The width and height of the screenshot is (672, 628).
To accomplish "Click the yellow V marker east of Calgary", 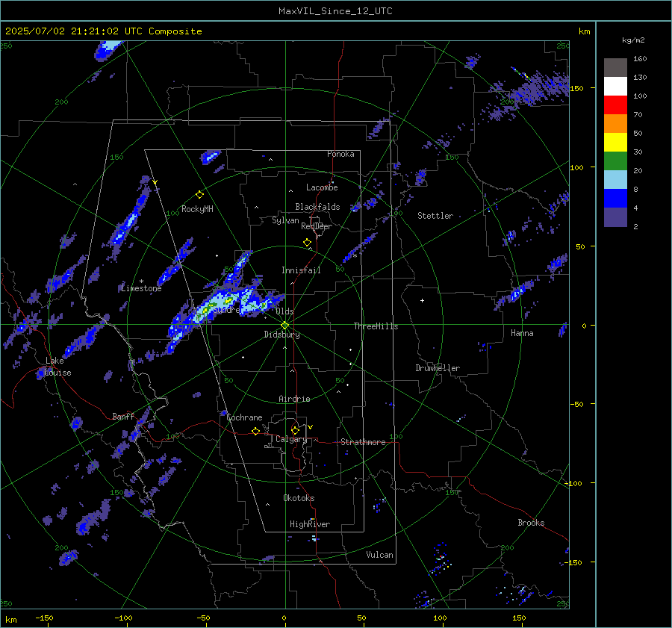I will (311, 427).
